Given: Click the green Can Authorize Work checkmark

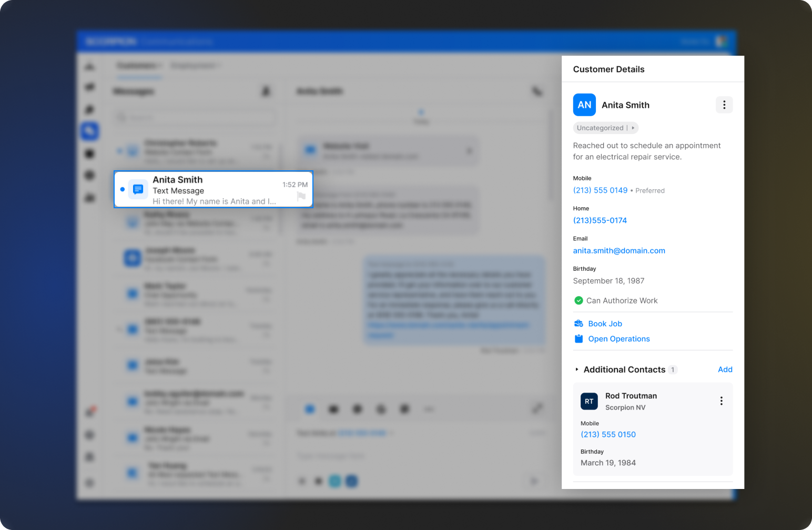Looking at the screenshot, I should tap(578, 301).
